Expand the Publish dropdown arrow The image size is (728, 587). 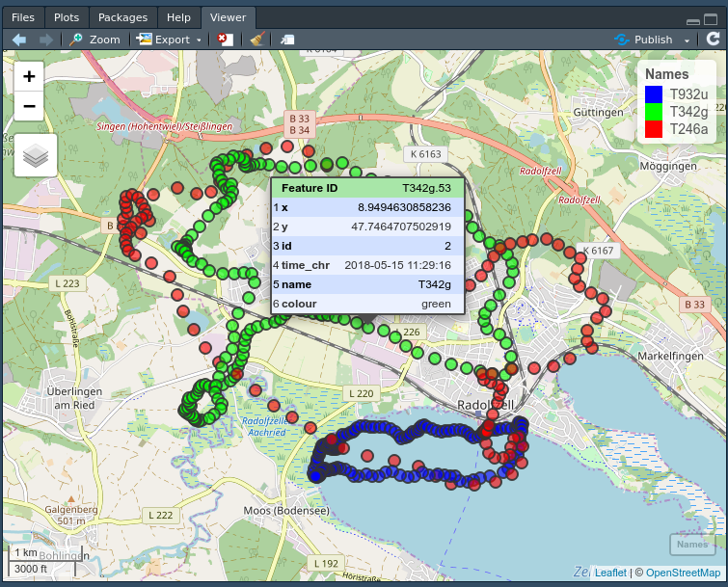click(x=687, y=40)
